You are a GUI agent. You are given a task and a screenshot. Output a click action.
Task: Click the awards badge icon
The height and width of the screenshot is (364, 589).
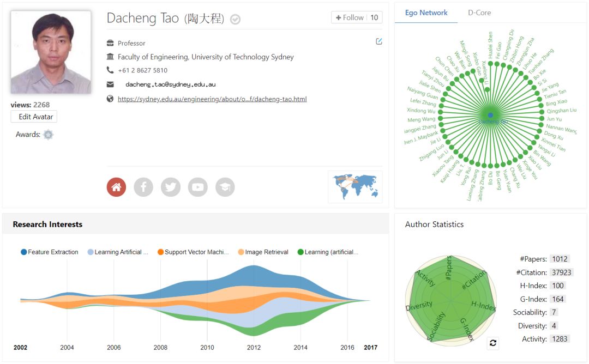coord(49,135)
